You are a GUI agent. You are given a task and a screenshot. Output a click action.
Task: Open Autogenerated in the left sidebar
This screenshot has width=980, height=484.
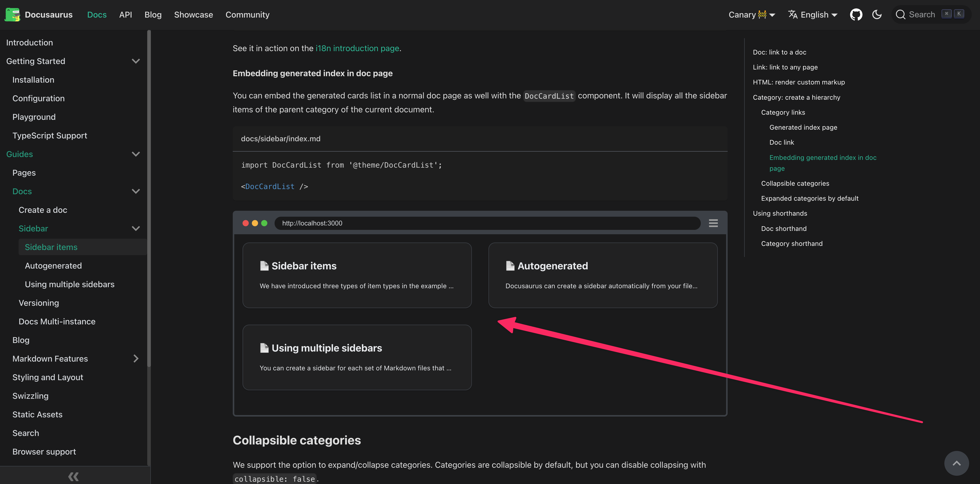tap(53, 266)
